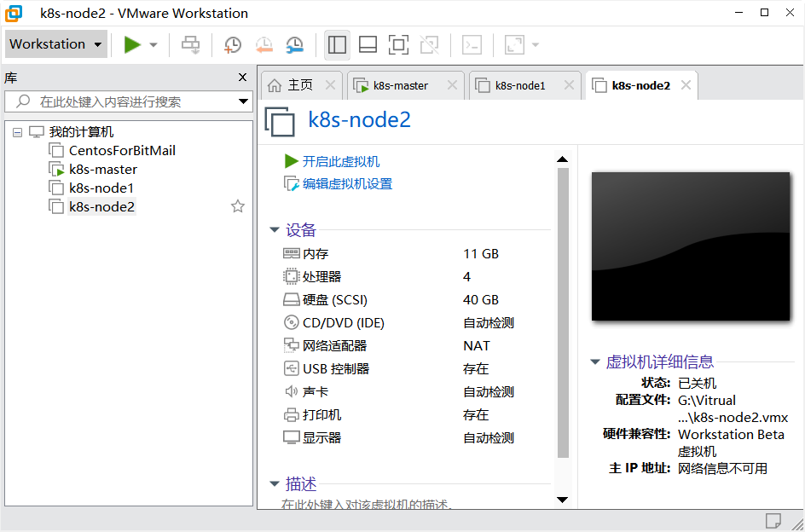
Task: Open the 内存 memory device entry
Action: (316, 254)
